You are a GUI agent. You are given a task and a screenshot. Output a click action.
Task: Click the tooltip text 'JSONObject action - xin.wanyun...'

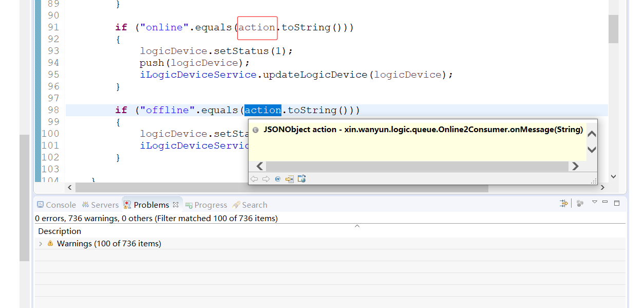tap(423, 130)
